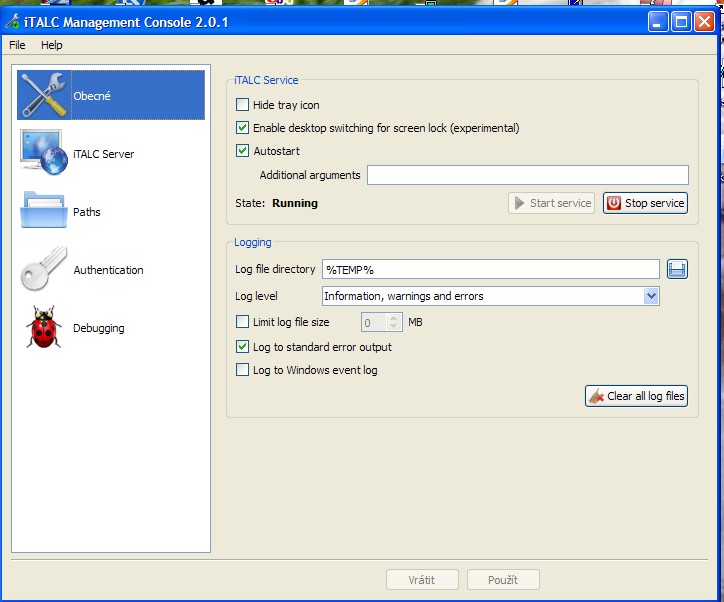
Task: Click the Použít button
Action: click(x=503, y=579)
